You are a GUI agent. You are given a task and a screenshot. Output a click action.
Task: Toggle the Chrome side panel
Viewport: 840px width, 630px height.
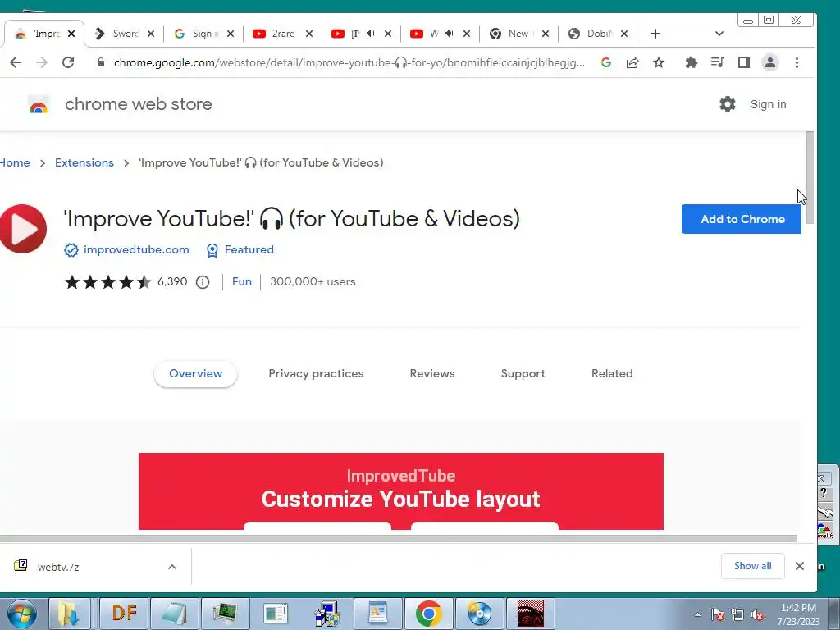[x=743, y=62]
